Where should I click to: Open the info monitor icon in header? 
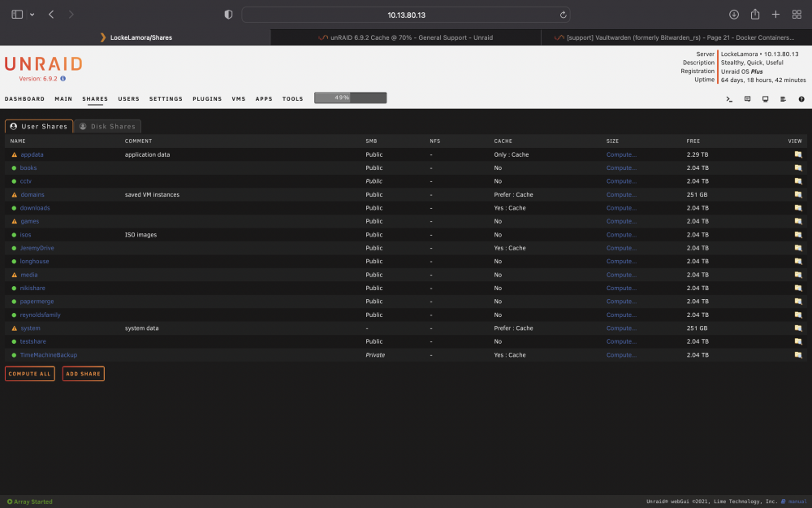[x=766, y=99]
